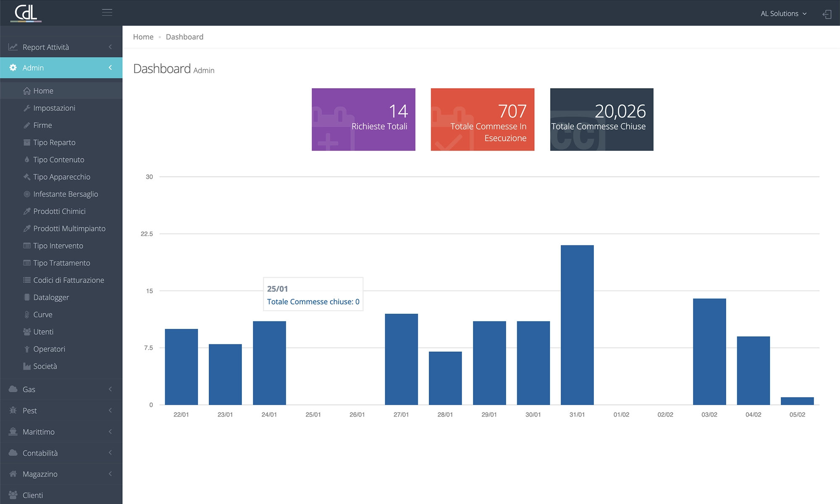Click the 'Totale Commesse chiuse: 0' tooltip text
Viewport: 840px width, 504px height.
pos(313,302)
